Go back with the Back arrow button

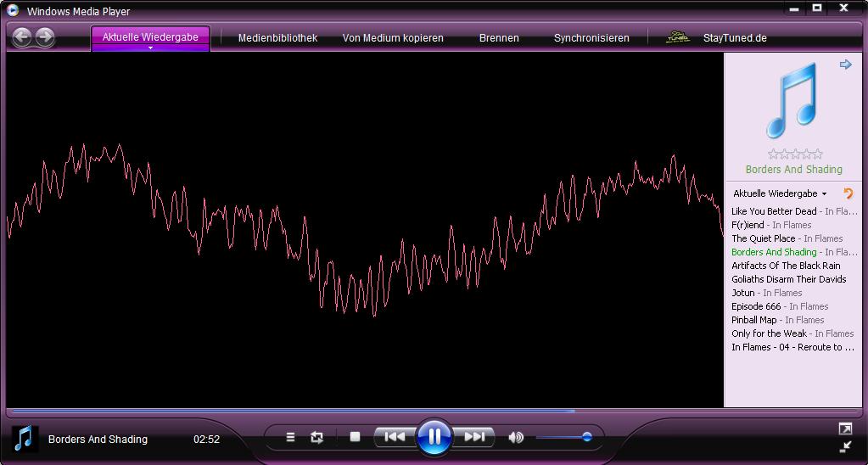[22, 36]
